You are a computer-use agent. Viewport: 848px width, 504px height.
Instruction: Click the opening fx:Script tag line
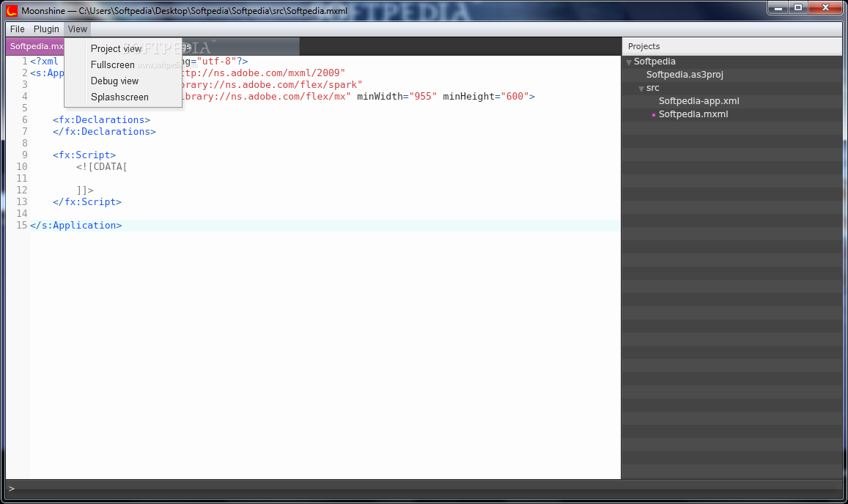click(84, 155)
